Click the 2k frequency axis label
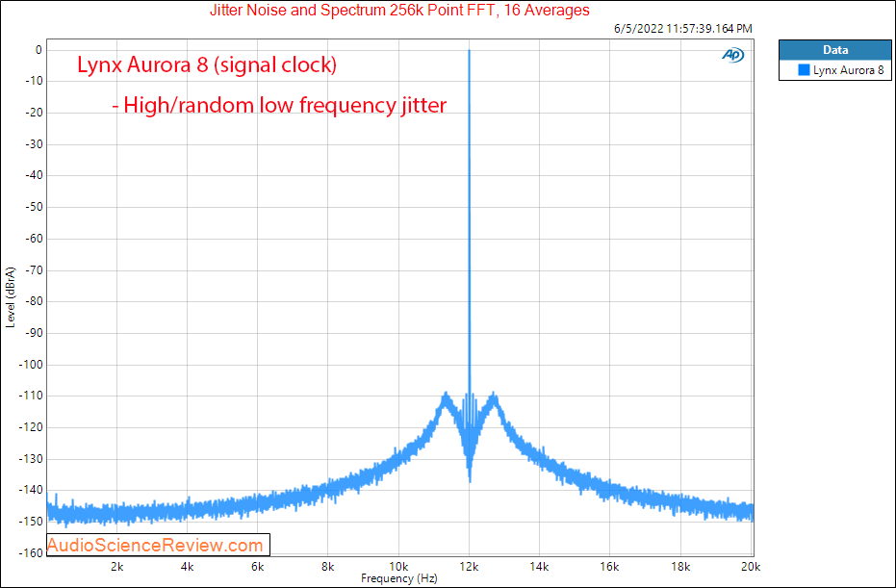 click(116, 566)
